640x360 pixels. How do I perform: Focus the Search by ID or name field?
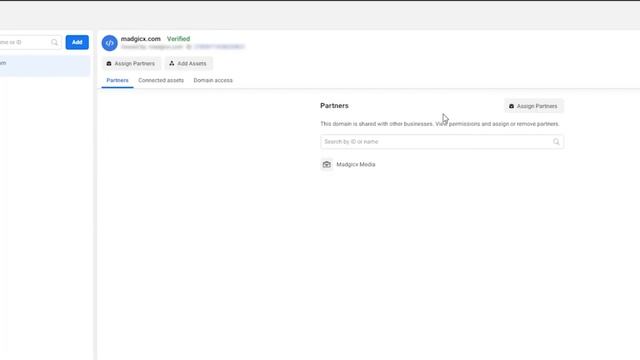[442, 142]
